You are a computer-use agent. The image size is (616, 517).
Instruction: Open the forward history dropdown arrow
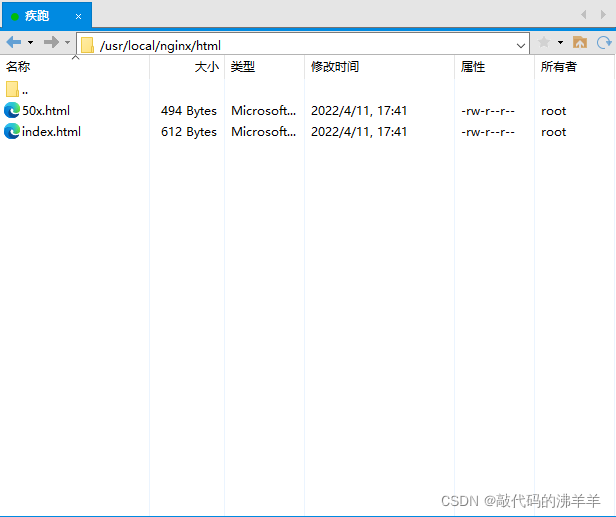point(68,42)
